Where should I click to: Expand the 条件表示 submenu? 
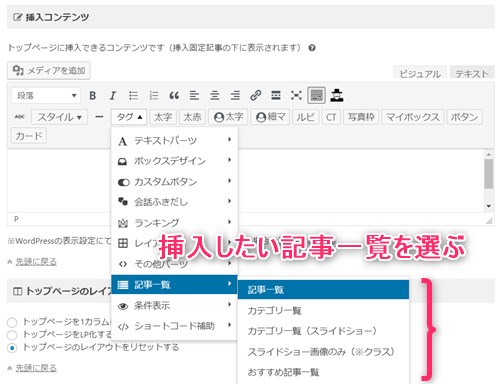[x=174, y=305]
